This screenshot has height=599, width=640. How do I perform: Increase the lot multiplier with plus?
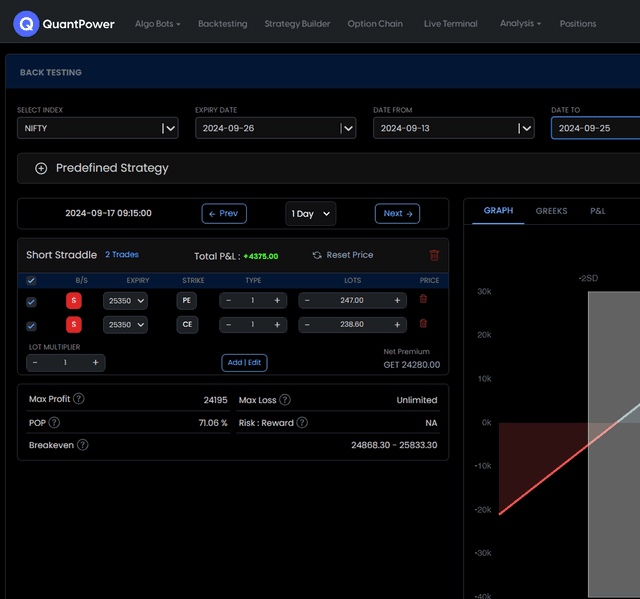(96, 363)
